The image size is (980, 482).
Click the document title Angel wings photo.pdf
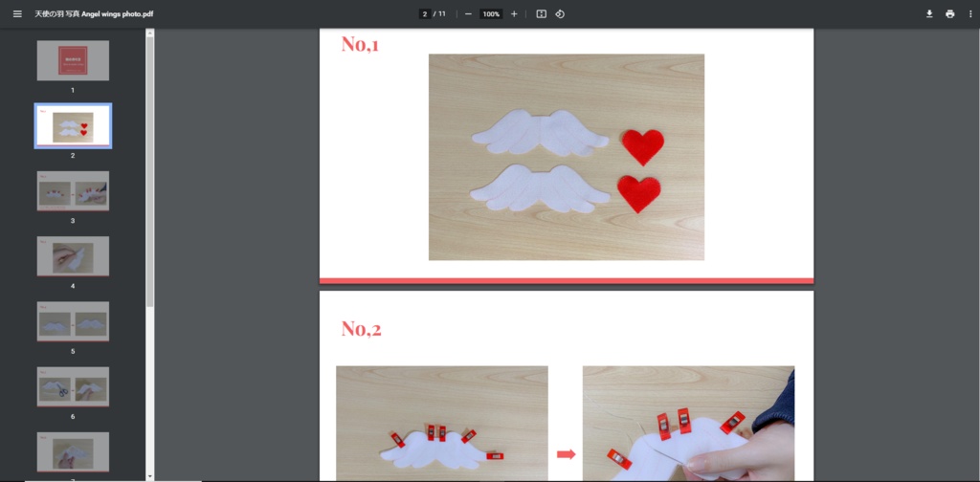tap(94, 13)
